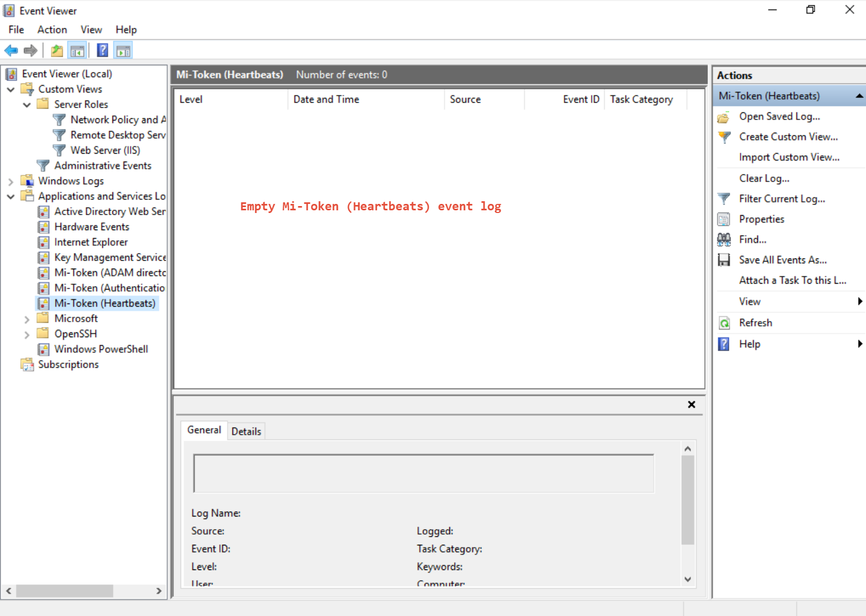
Task: Expand the View submenu in Actions
Action: pos(860,301)
